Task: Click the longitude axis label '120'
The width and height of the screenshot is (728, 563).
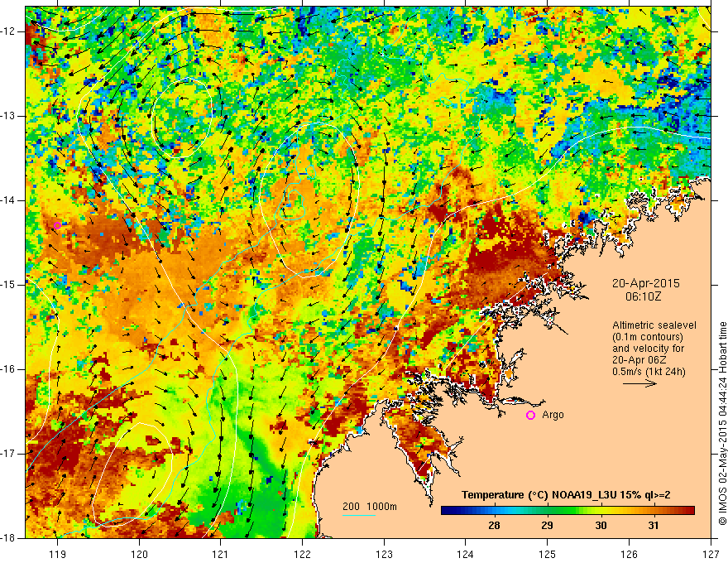Action: (139, 554)
